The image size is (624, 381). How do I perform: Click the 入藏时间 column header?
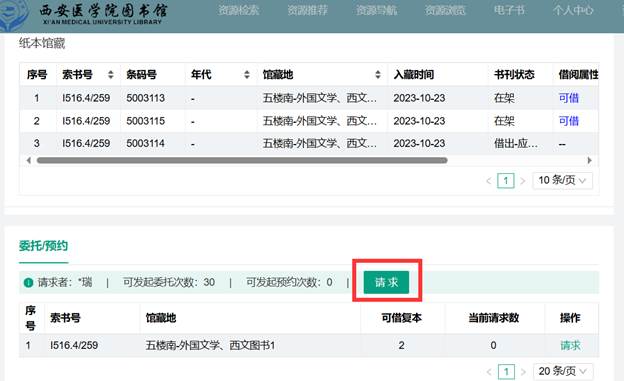pos(413,74)
